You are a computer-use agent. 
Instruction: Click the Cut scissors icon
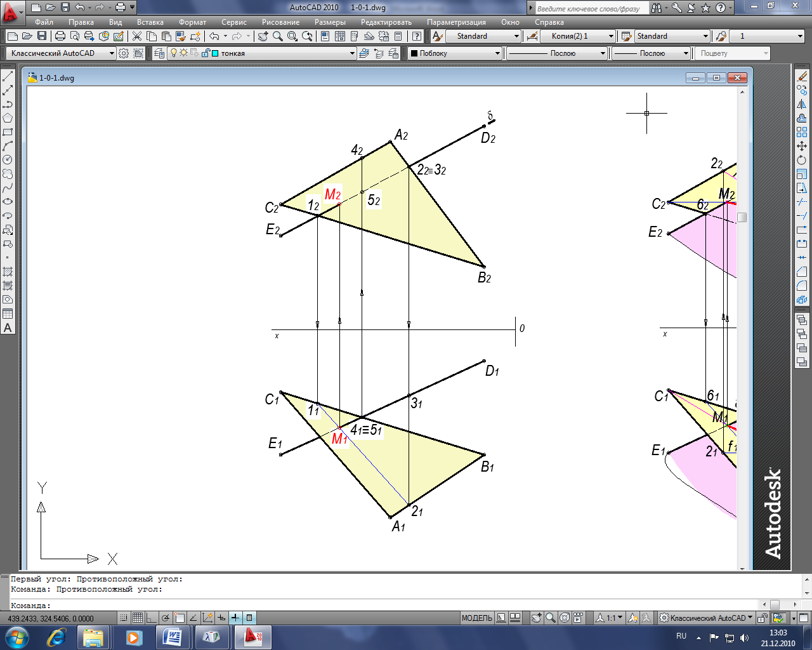136,36
